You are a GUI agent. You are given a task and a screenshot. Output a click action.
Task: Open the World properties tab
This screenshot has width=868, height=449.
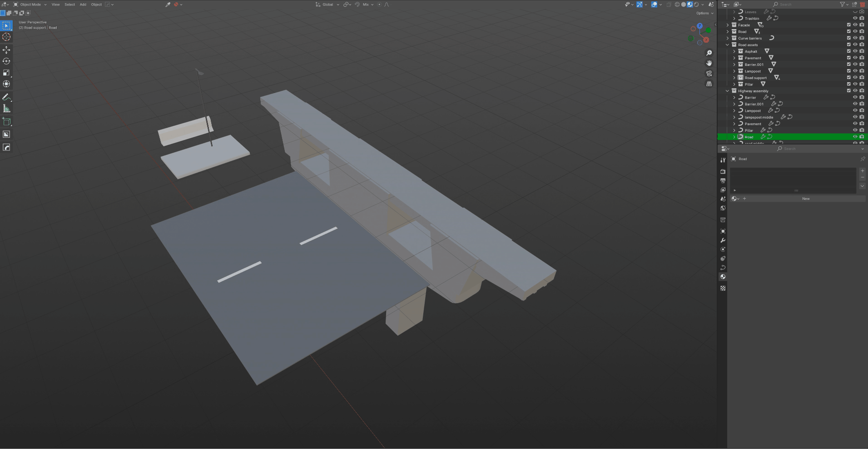[723, 208]
